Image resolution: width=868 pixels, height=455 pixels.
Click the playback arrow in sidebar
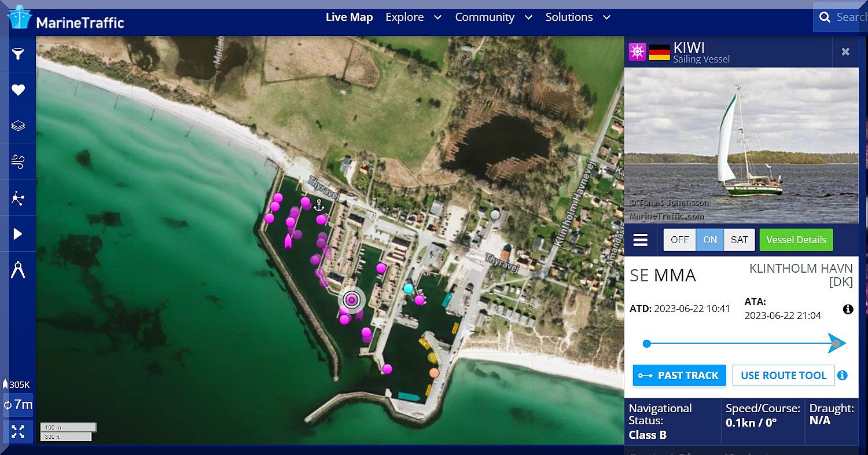click(18, 234)
